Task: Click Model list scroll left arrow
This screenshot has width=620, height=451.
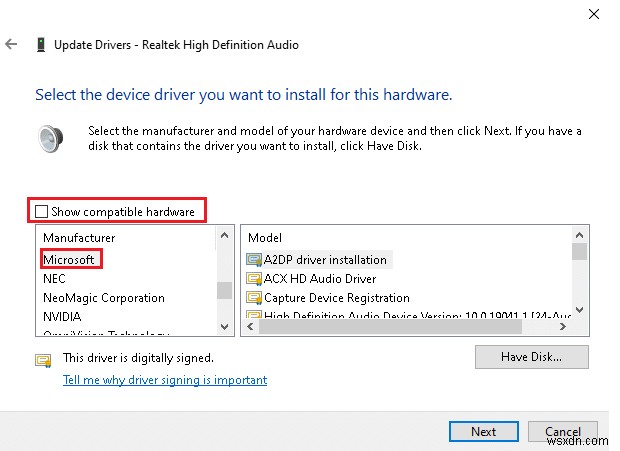Action: 250,326
